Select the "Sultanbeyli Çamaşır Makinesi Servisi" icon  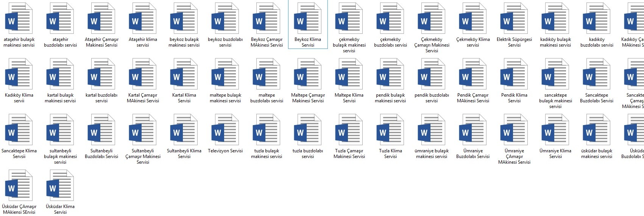tap(142, 130)
